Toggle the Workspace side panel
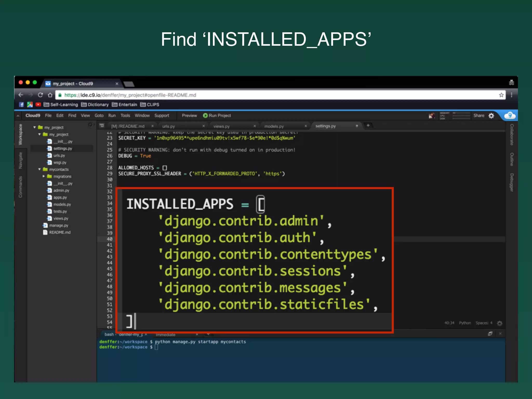Image resolution: width=532 pixels, height=399 pixels. [x=20, y=134]
